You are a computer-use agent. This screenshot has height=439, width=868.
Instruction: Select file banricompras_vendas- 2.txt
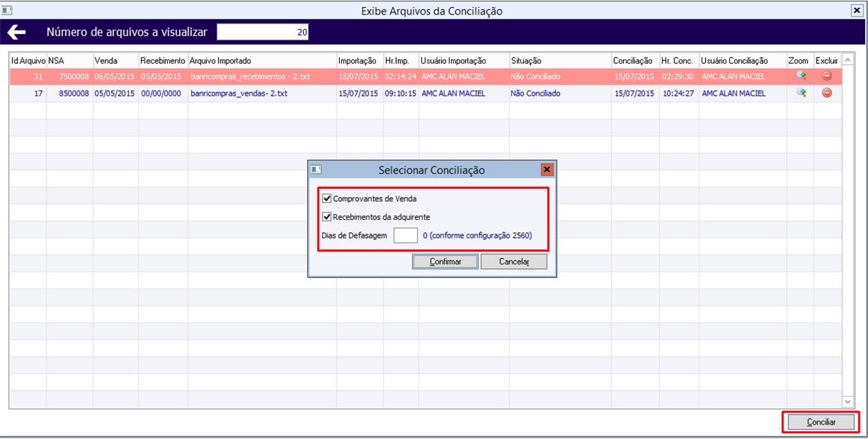[x=239, y=93]
